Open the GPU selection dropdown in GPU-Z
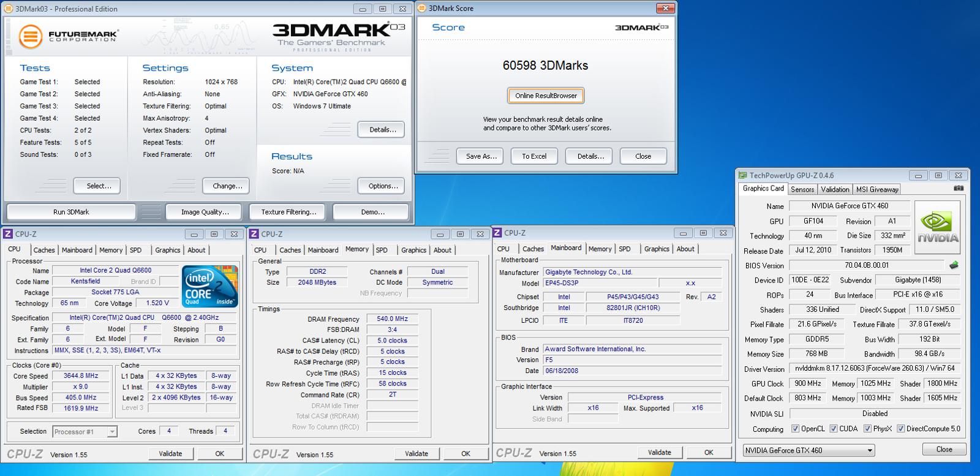Viewport: 980px width, 476px height. point(809,450)
